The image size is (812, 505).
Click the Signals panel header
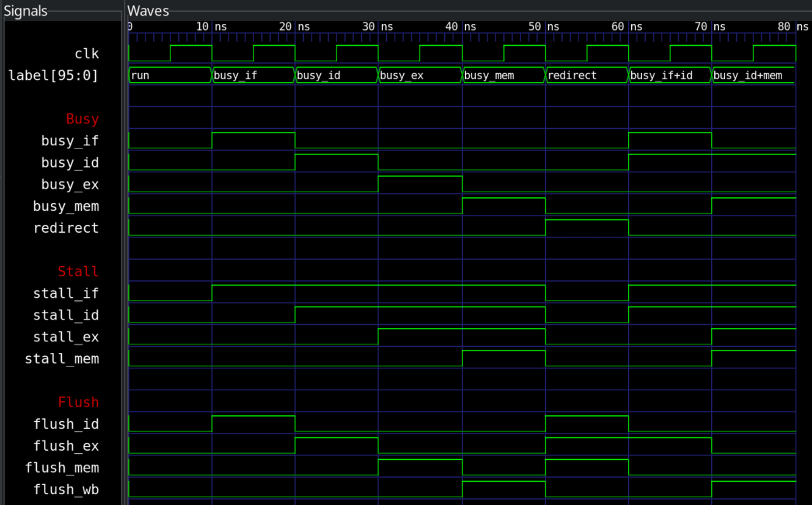tap(26, 11)
